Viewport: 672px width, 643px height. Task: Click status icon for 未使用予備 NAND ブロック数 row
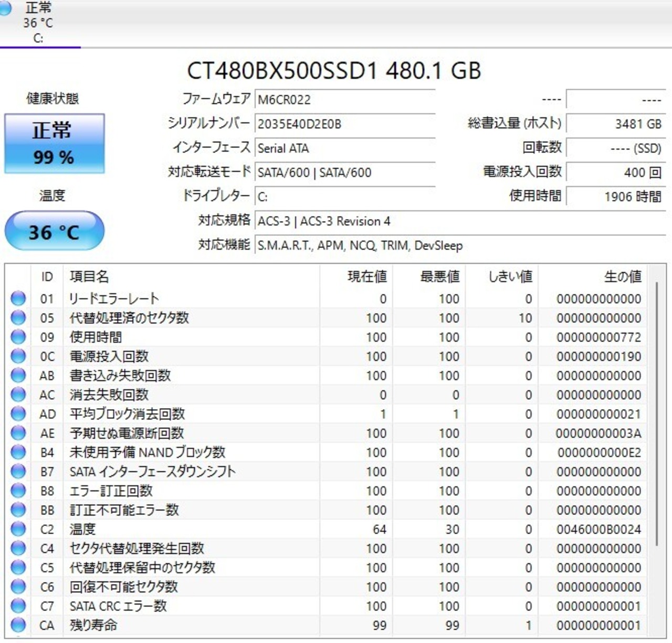(x=18, y=452)
